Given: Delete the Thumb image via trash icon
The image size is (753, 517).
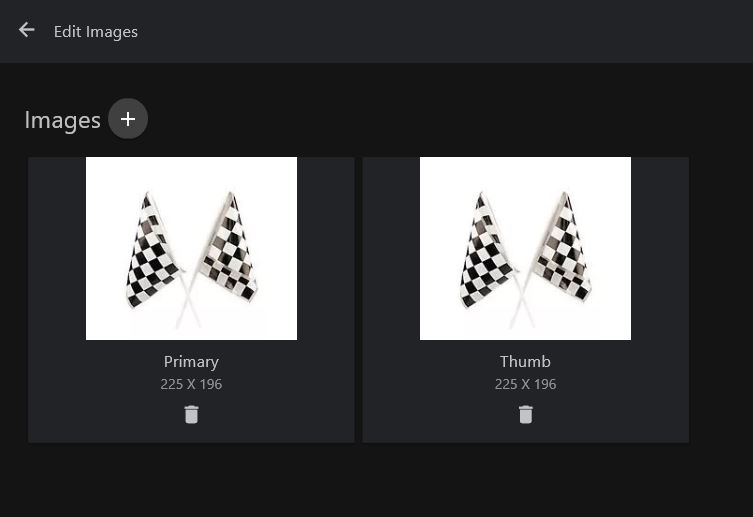Looking at the screenshot, I should pos(525,414).
